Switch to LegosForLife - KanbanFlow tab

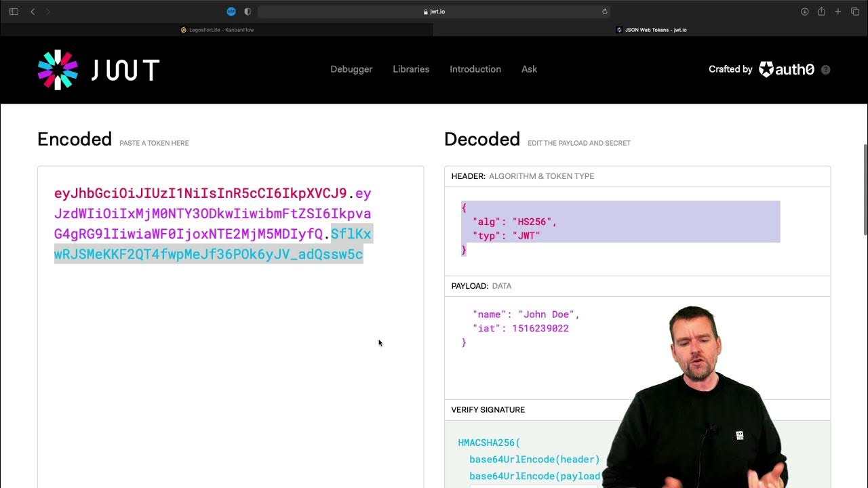tap(217, 30)
